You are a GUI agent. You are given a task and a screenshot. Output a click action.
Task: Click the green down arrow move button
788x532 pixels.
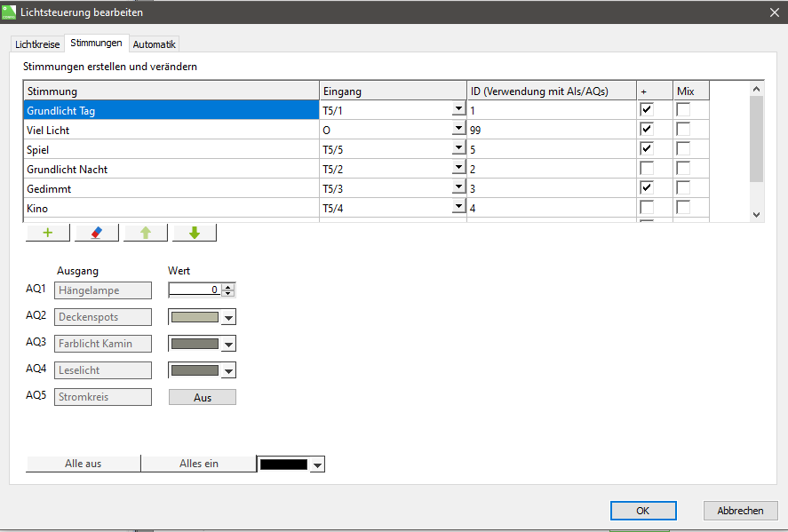click(x=195, y=233)
